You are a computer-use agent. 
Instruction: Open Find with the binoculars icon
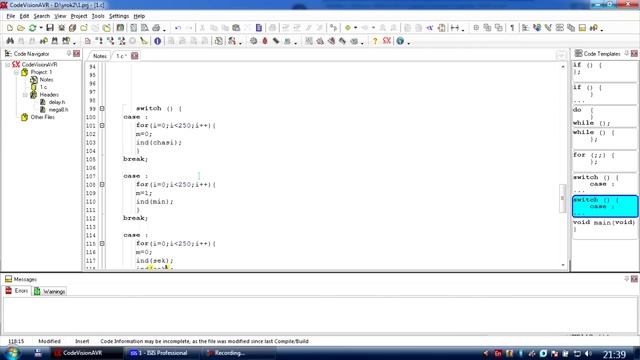(10, 41)
